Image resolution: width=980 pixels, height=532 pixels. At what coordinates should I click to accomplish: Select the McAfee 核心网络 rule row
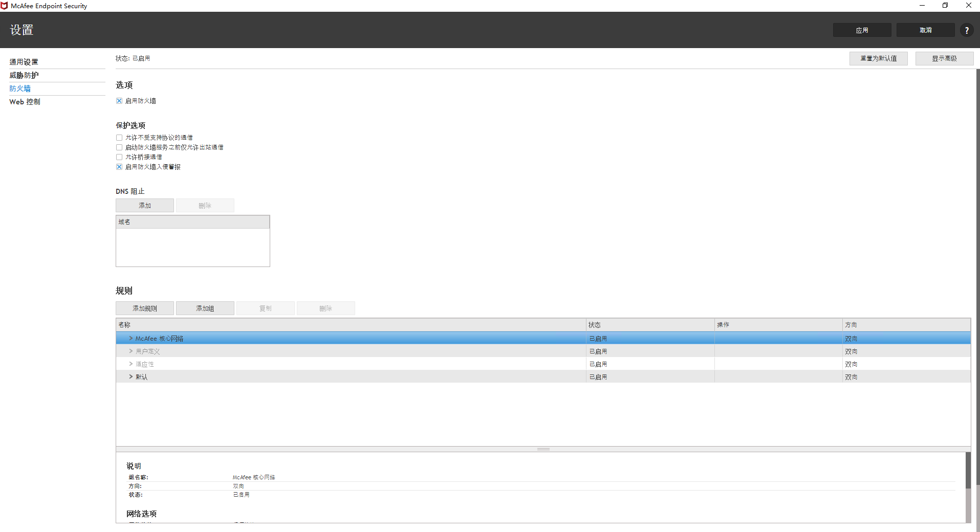[x=543, y=338]
